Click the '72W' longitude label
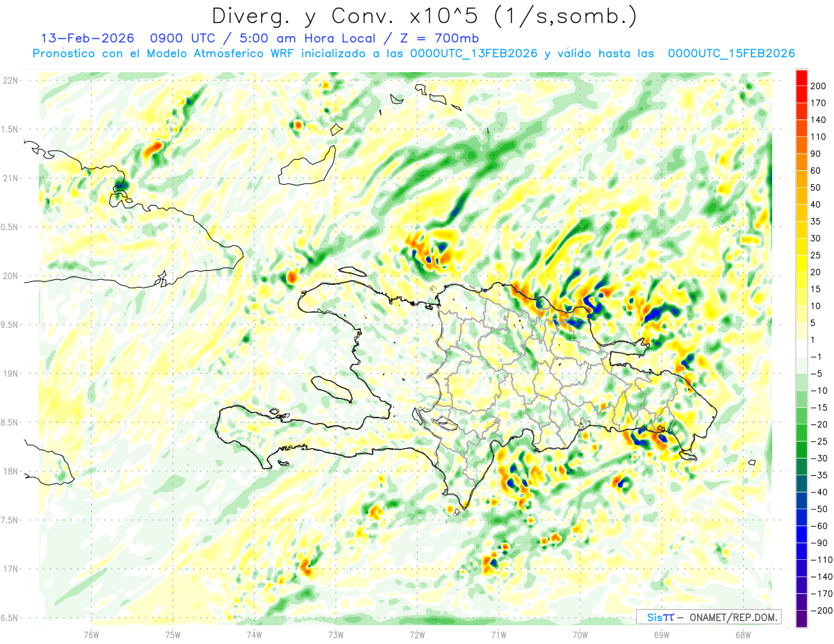The height and width of the screenshot is (644, 834). pos(417,634)
